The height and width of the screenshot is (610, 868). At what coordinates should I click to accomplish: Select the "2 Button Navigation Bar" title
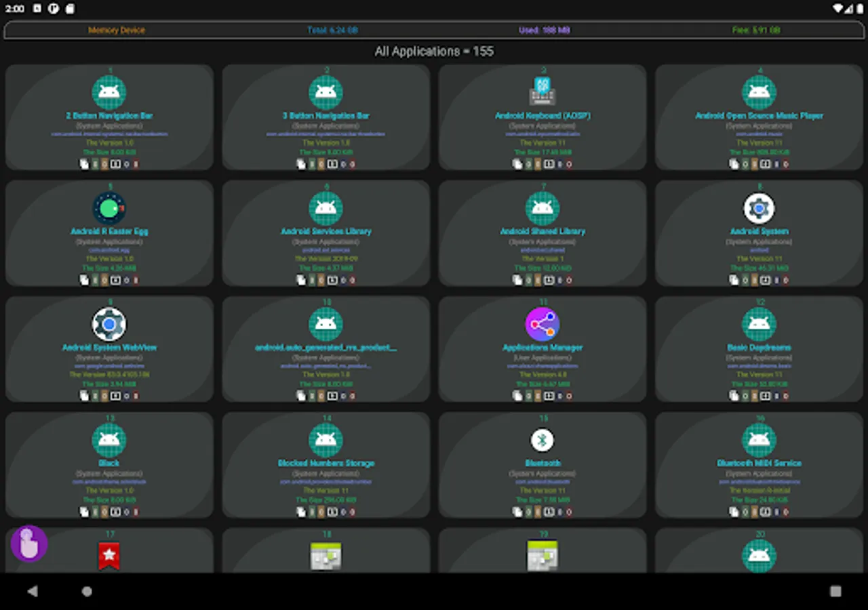point(109,116)
